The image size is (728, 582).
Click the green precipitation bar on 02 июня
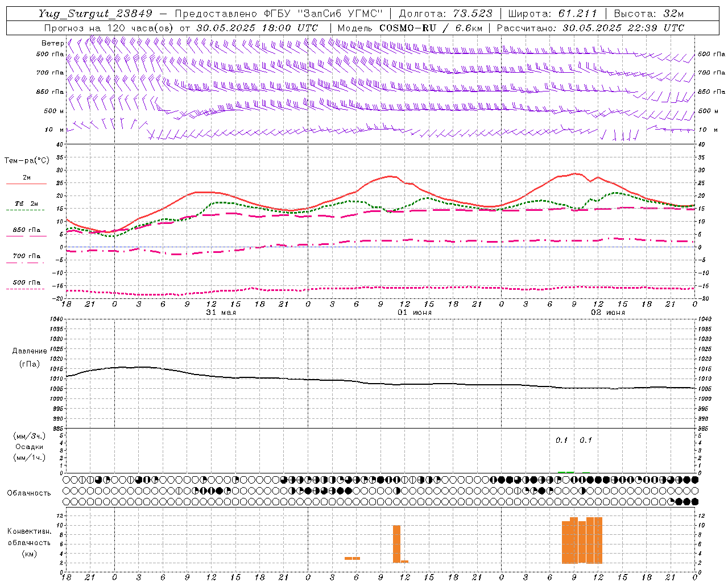click(566, 472)
